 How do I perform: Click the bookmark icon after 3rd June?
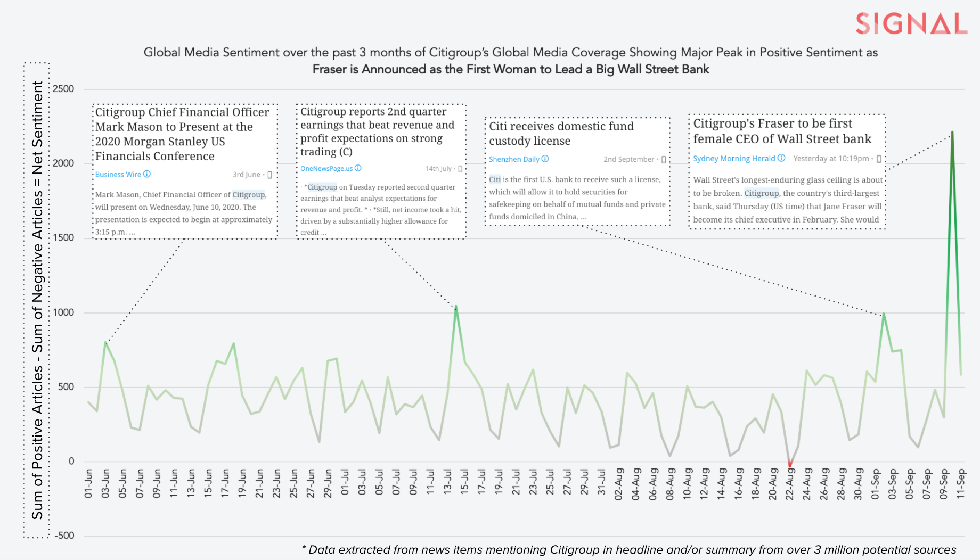(x=270, y=175)
